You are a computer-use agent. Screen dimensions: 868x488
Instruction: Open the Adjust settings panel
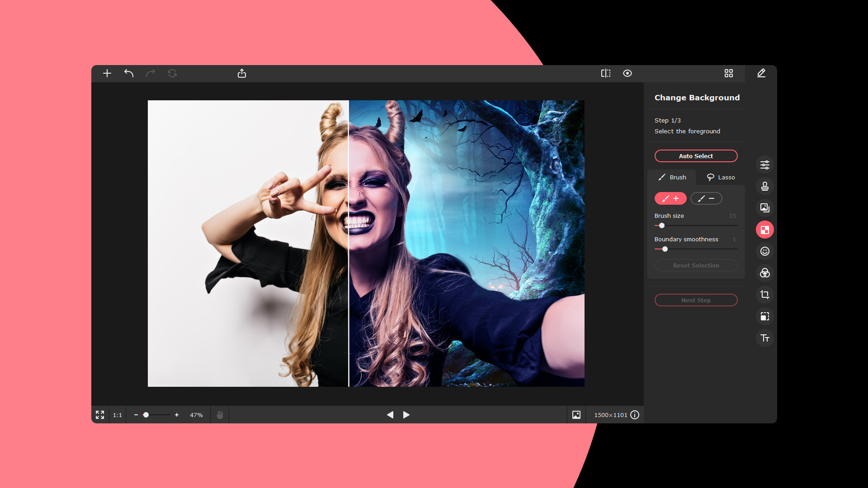765,164
